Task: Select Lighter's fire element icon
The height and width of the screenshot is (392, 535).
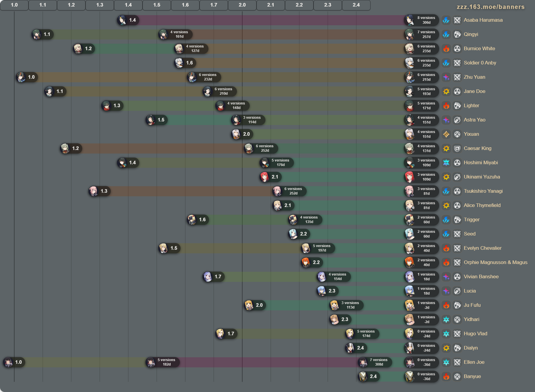Action: (446, 106)
